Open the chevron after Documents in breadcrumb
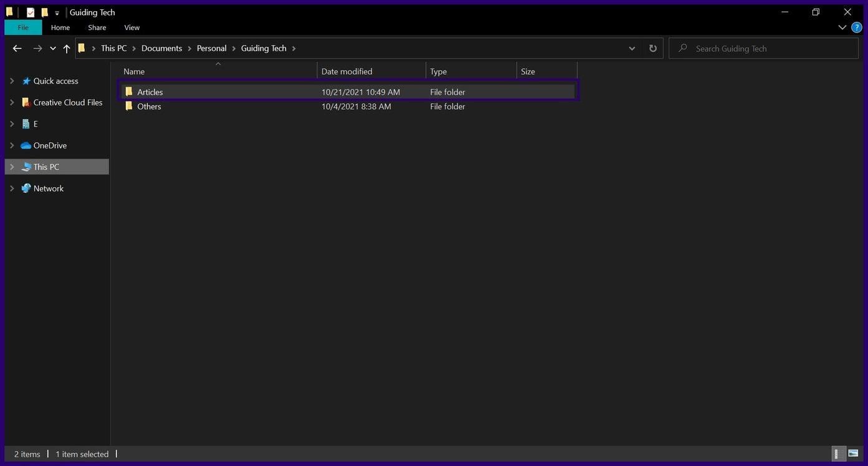This screenshot has width=868, height=466. 190,48
